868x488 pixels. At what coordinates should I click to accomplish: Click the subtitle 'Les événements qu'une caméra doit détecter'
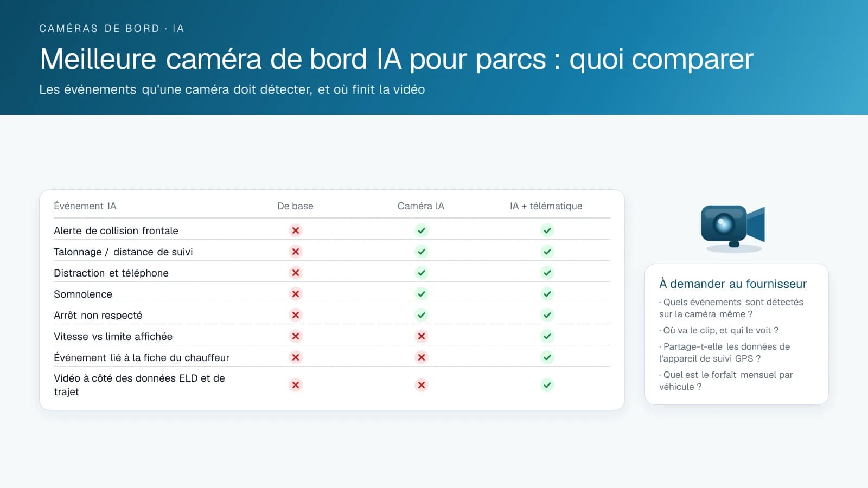click(x=232, y=89)
